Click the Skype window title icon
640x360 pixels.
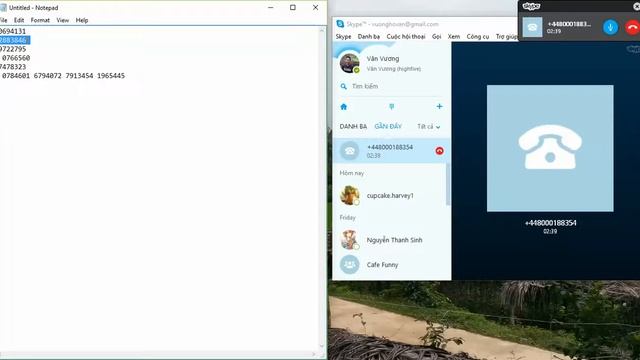click(x=340, y=24)
